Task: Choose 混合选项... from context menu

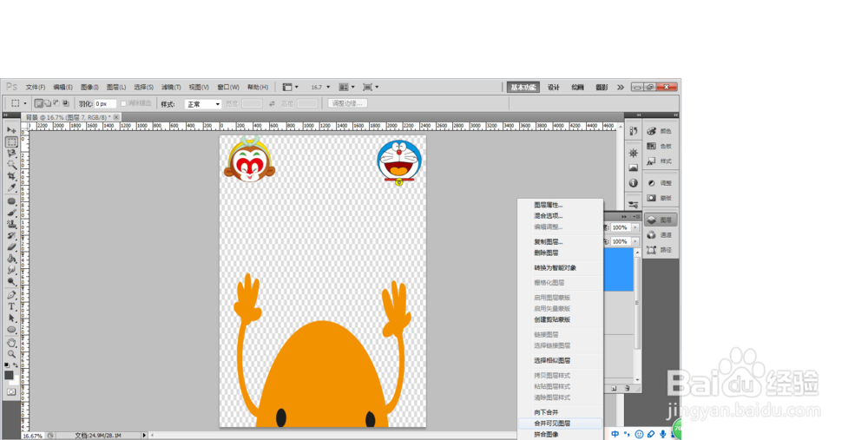Action: click(x=560, y=216)
